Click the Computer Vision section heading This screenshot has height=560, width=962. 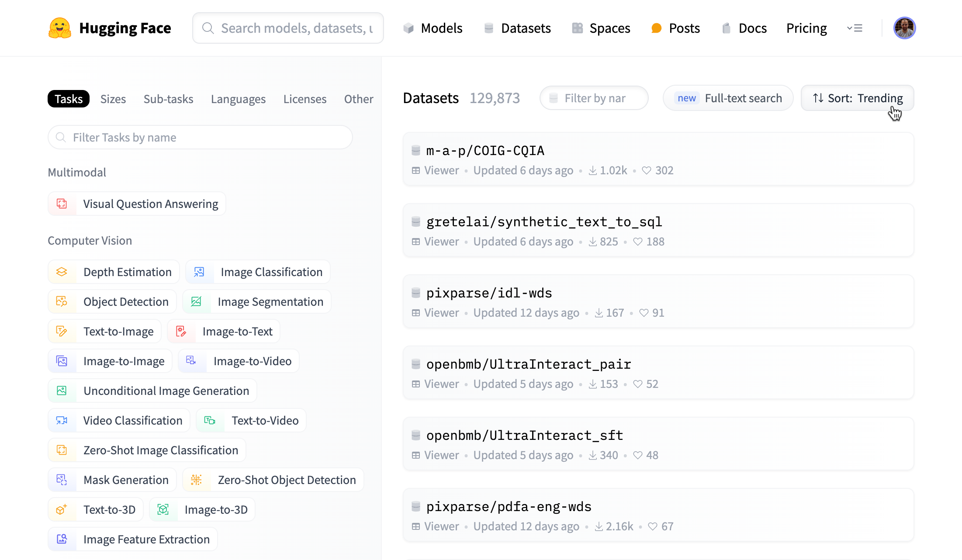tap(90, 240)
